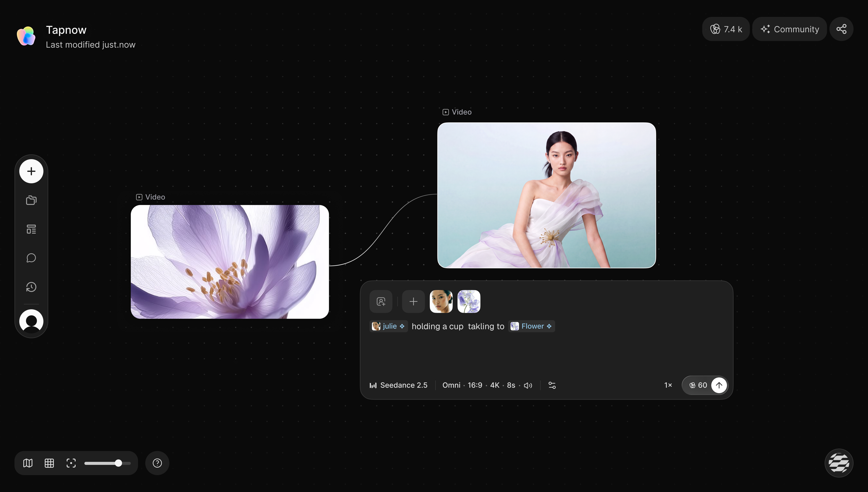Toggle the minimap icon in the bottom toolbar
Screen dimensions: 868x492
[x=28, y=463]
